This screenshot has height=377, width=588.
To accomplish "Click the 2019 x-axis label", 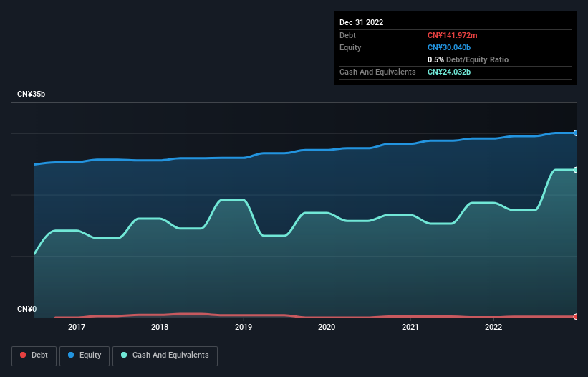I will pos(244,327).
